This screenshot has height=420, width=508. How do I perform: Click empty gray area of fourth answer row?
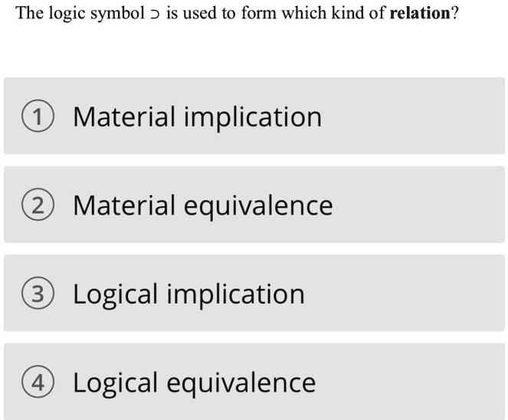pyautogui.click(x=411, y=382)
